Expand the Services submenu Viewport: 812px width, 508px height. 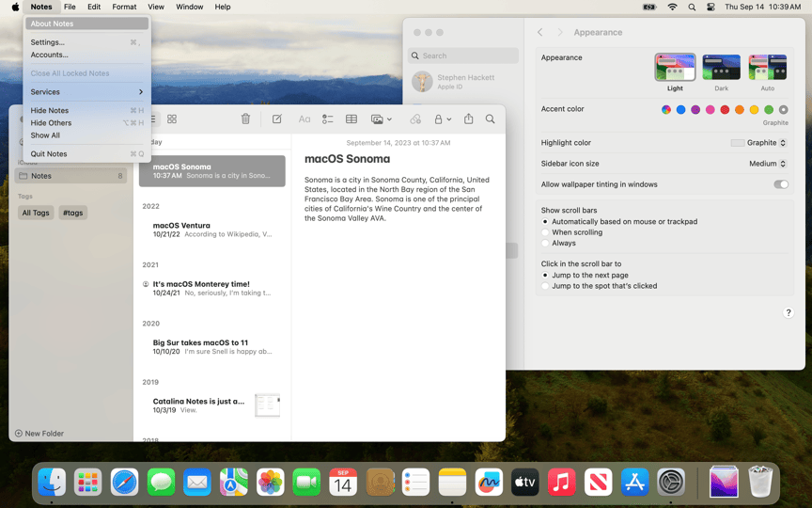point(87,92)
